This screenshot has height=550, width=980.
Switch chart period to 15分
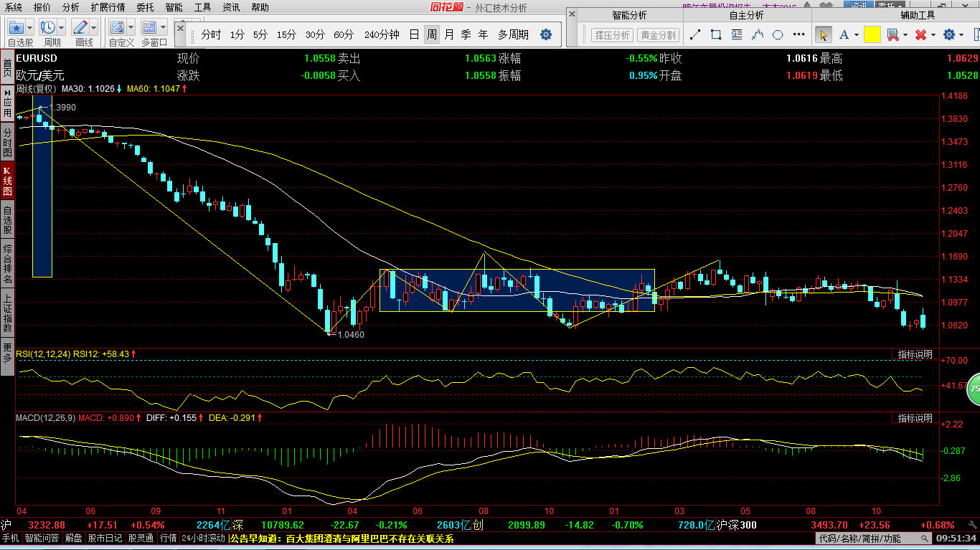(286, 34)
